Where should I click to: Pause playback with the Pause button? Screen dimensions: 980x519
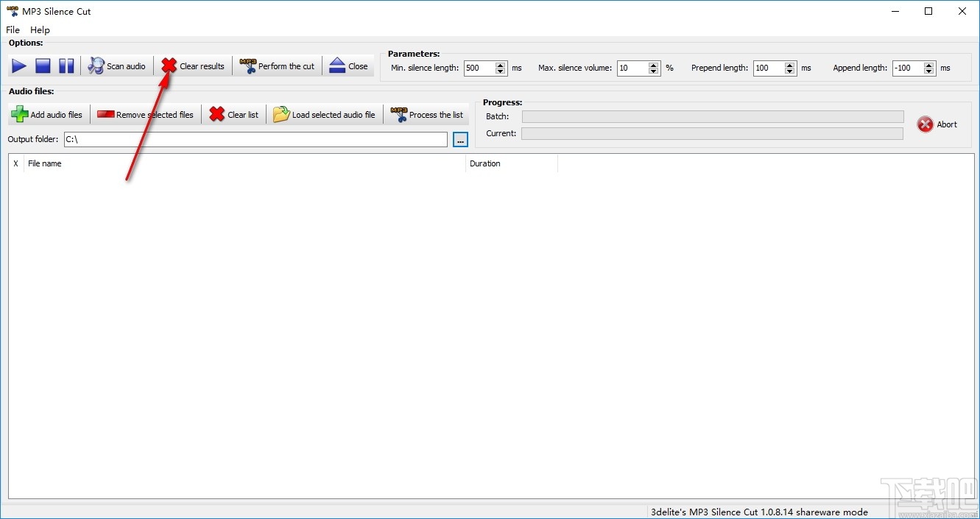pyautogui.click(x=66, y=66)
